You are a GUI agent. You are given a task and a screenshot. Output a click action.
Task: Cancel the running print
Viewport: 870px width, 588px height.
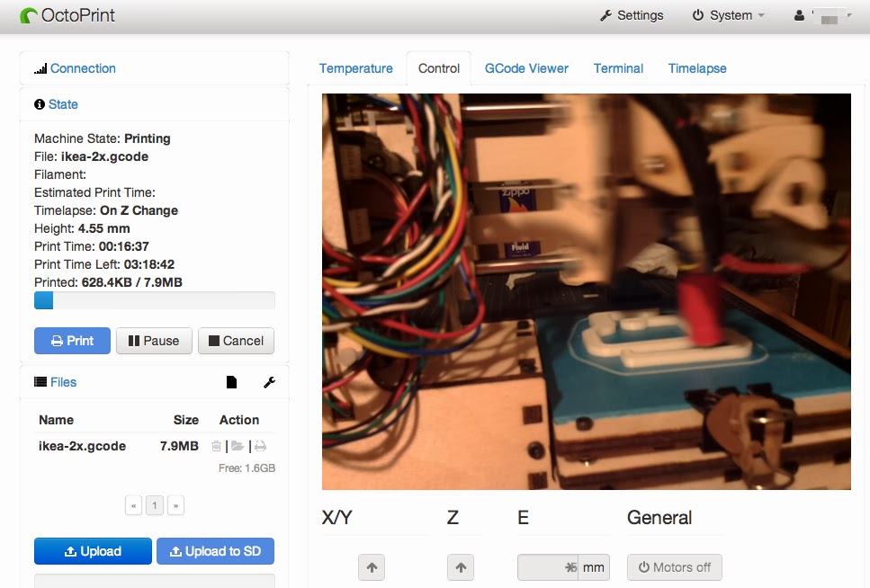236,341
